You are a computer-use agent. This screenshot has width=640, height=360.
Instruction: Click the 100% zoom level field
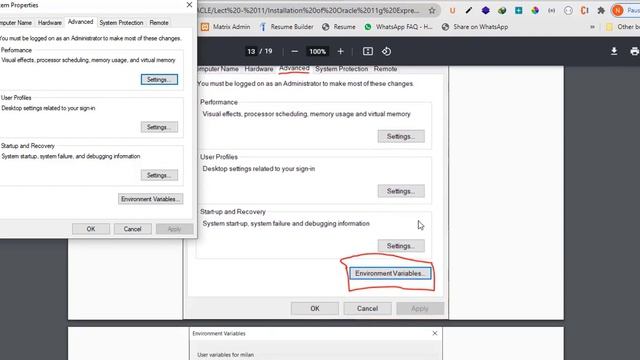317,51
